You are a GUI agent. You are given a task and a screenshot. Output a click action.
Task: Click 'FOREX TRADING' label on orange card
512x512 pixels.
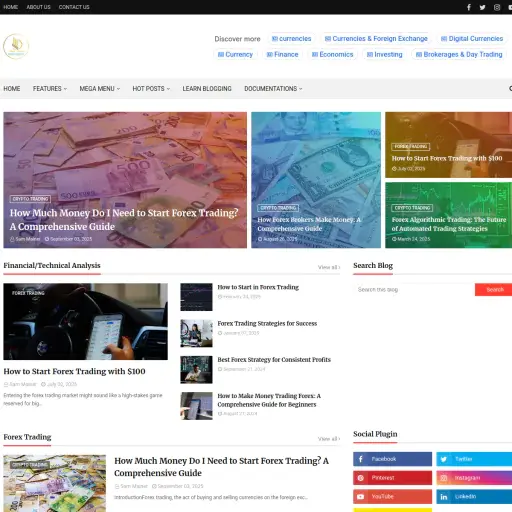(411, 147)
